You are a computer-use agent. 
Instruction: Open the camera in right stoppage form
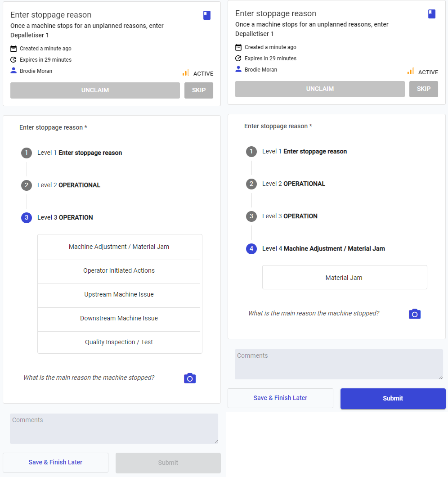[415, 314]
